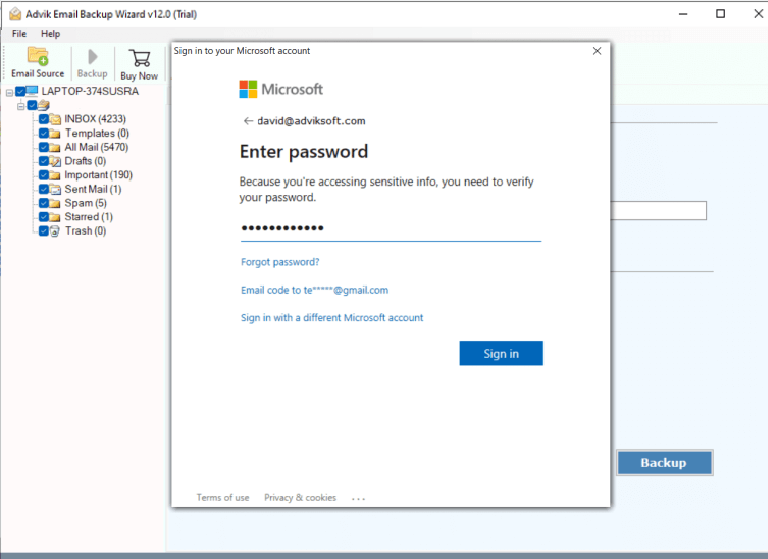The height and width of the screenshot is (559, 768).
Task: Choose Sign in with a different Microsoft account
Action: pos(332,317)
